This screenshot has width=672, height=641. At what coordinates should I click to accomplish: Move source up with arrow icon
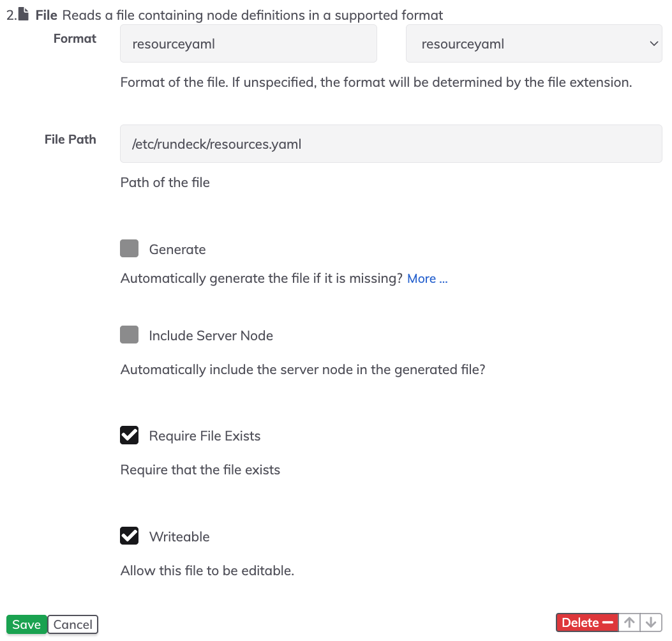click(x=629, y=622)
